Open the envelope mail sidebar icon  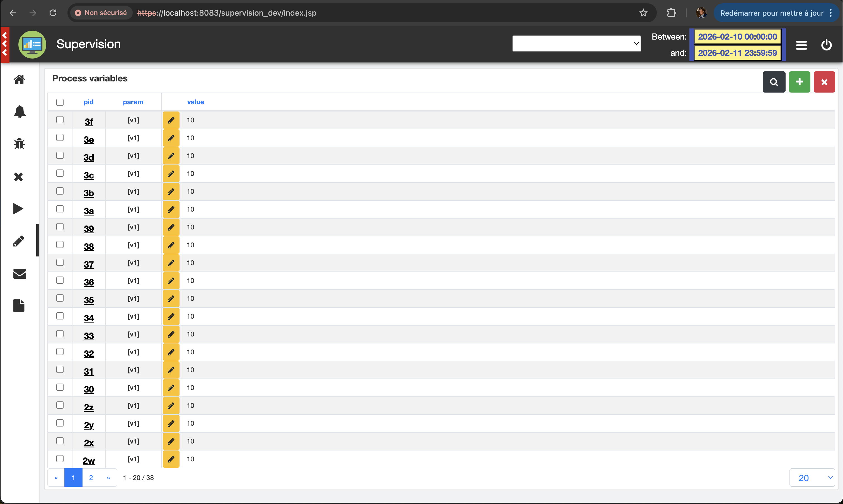click(19, 274)
